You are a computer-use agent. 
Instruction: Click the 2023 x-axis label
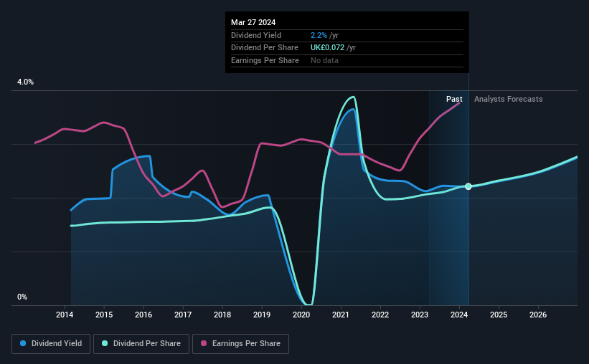(x=420, y=315)
